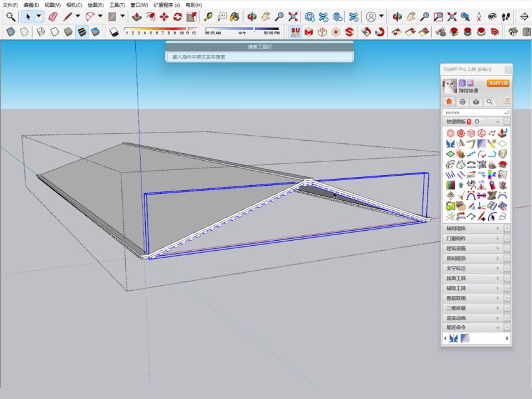
Task: Select the Eraser tool
Action: (x=53, y=17)
